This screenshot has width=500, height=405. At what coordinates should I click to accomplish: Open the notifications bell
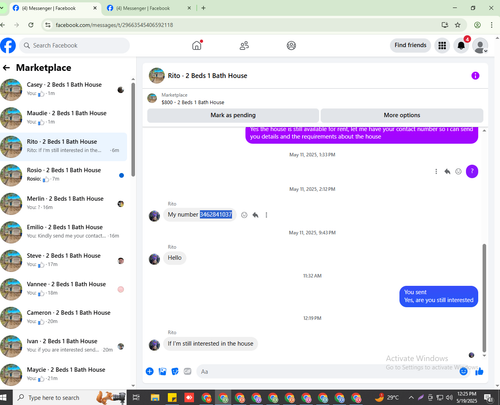pos(461,45)
